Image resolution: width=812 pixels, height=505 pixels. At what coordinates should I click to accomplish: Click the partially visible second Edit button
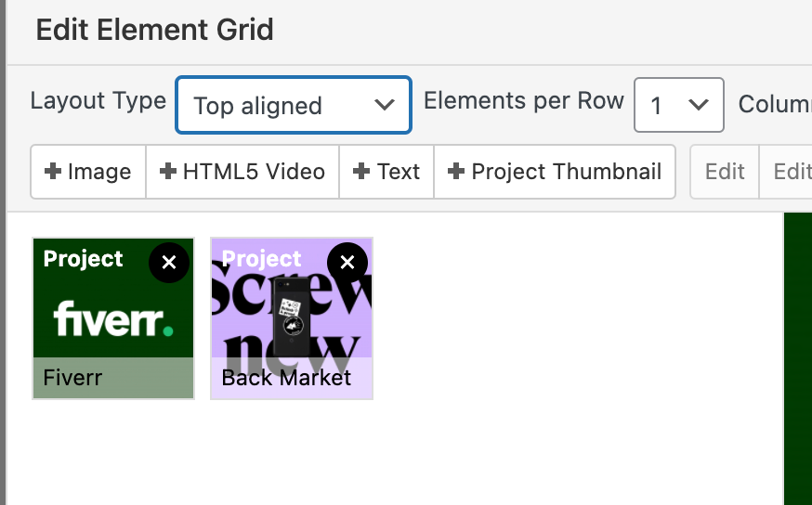tap(792, 172)
